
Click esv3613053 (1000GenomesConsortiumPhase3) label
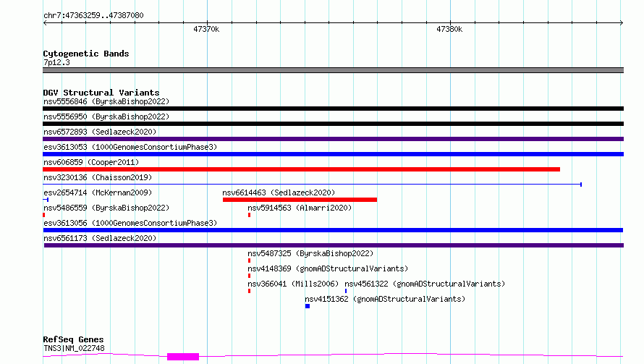130,147
